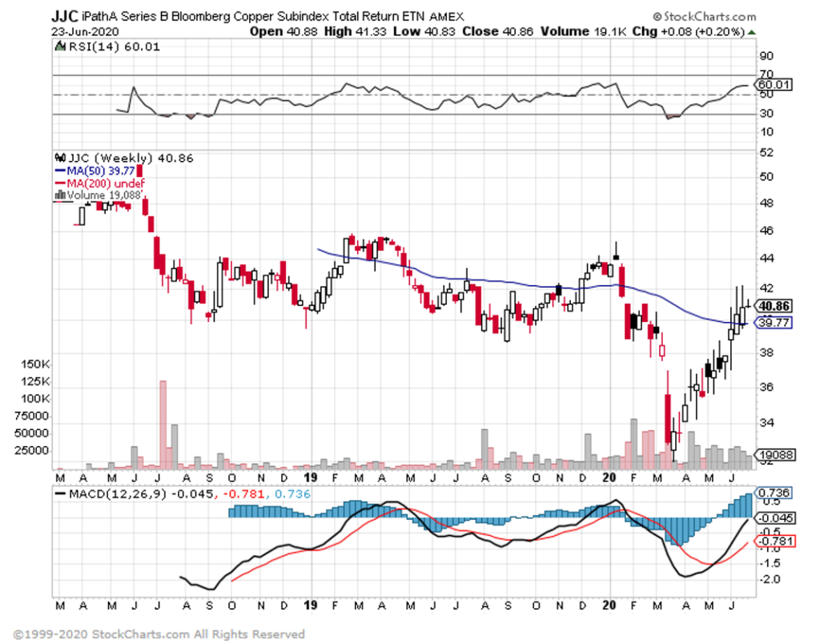Click the boxed 0.736 MACD histogram axis label
The height and width of the screenshot is (644, 820).
(774, 493)
